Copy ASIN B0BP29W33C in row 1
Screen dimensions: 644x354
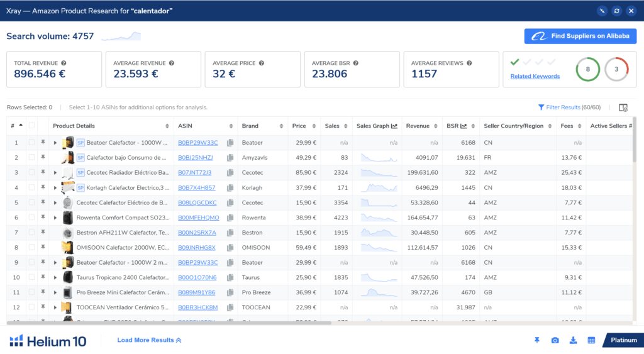[230, 143]
